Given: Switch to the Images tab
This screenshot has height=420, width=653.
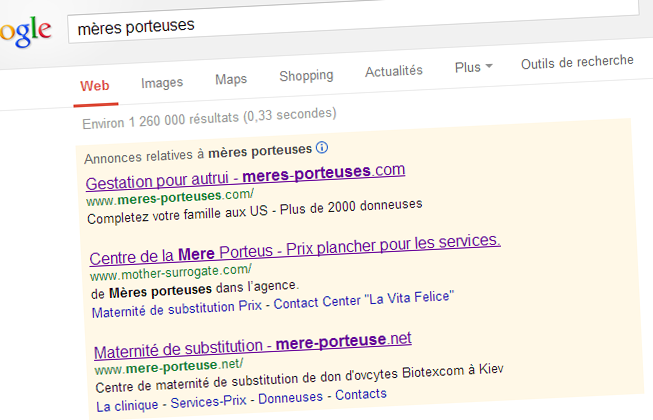Looking at the screenshot, I should click(x=162, y=83).
